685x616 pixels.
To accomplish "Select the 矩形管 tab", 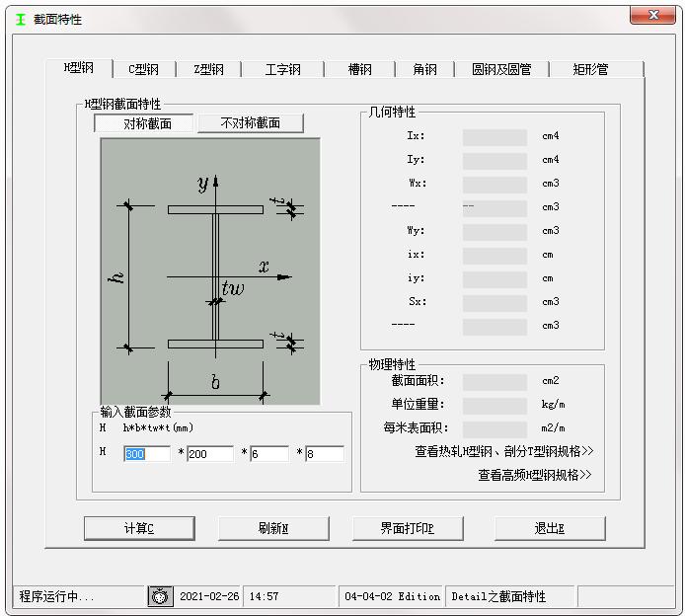I will (590, 69).
